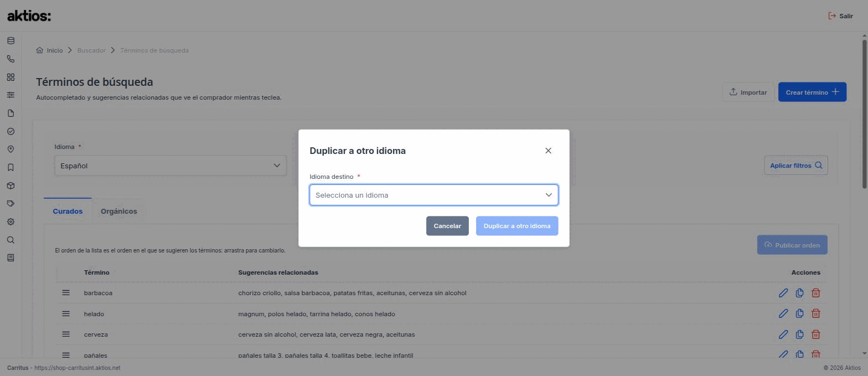This screenshot has height=376, width=868.
Task: Duplicate the barbacoa term
Action: [799, 293]
